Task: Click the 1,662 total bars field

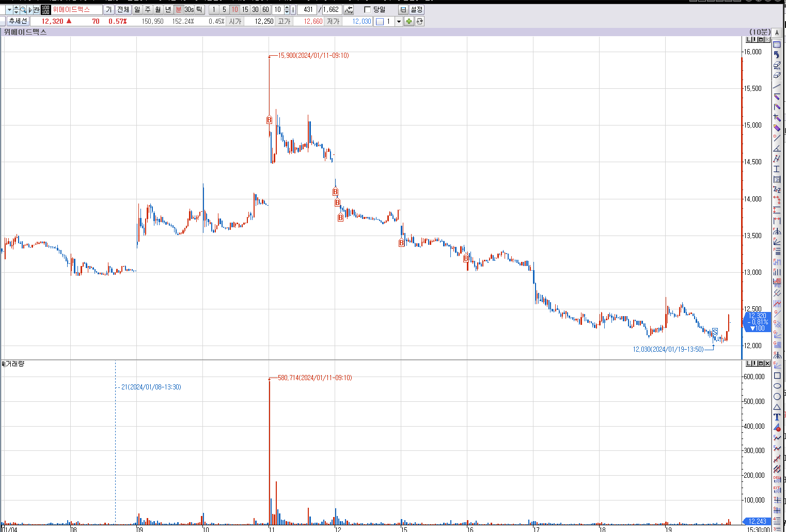Action: click(331, 10)
